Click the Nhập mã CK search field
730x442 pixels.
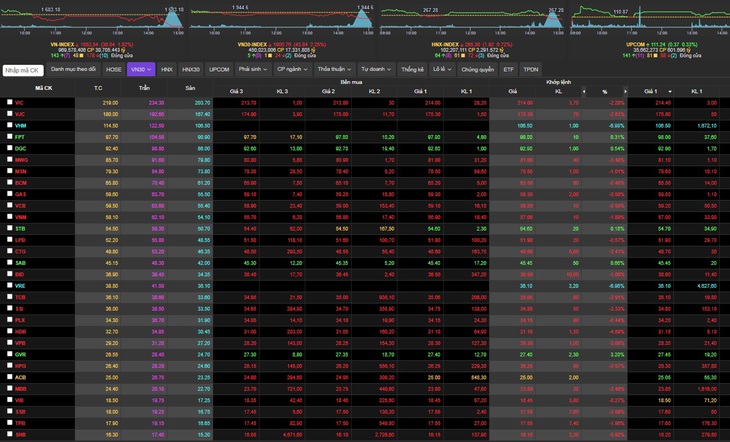coord(23,70)
